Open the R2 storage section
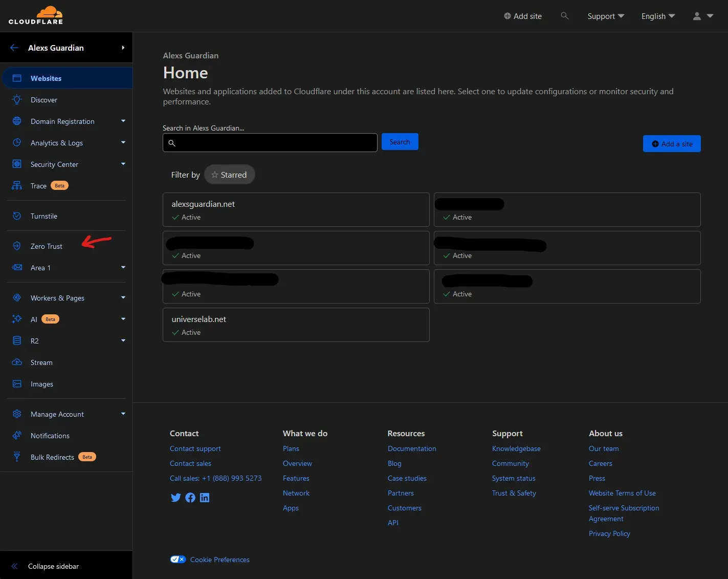The image size is (728, 579). [x=34, y=340]
